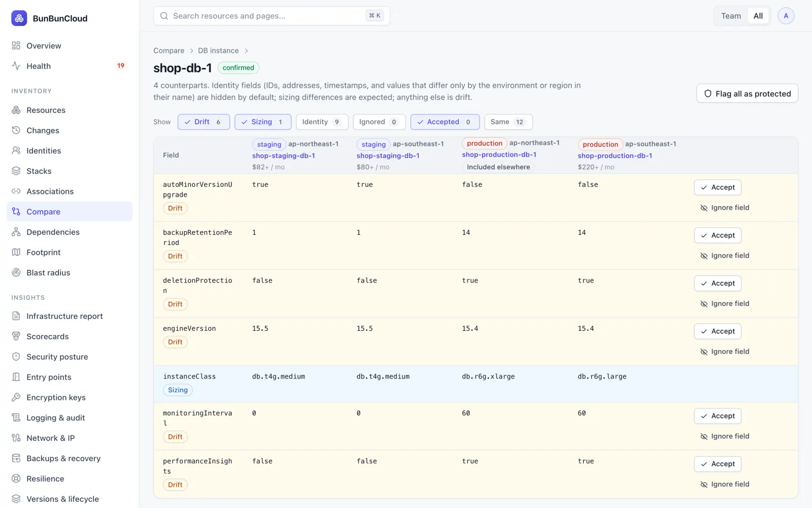This screenshot has width=812, height=508.
Task: Click the Compare breadcrumb link
Action: (x=169, y=51)
